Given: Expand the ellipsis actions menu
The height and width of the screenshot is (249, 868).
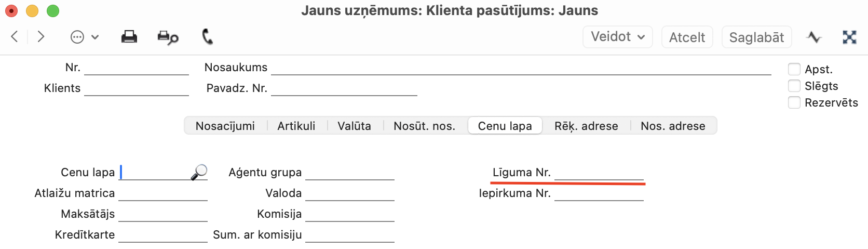Looking at the screenshot, I should pyautogui.click(x=84, y=37).
